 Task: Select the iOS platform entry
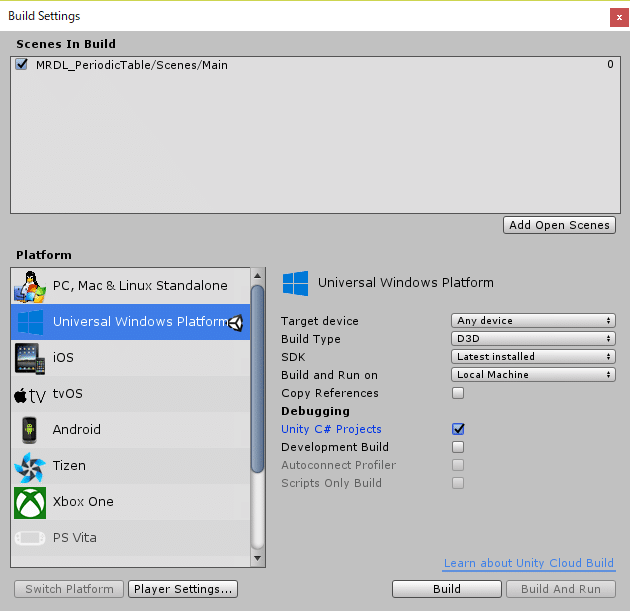pyautogui.click(x=131, y=358)
